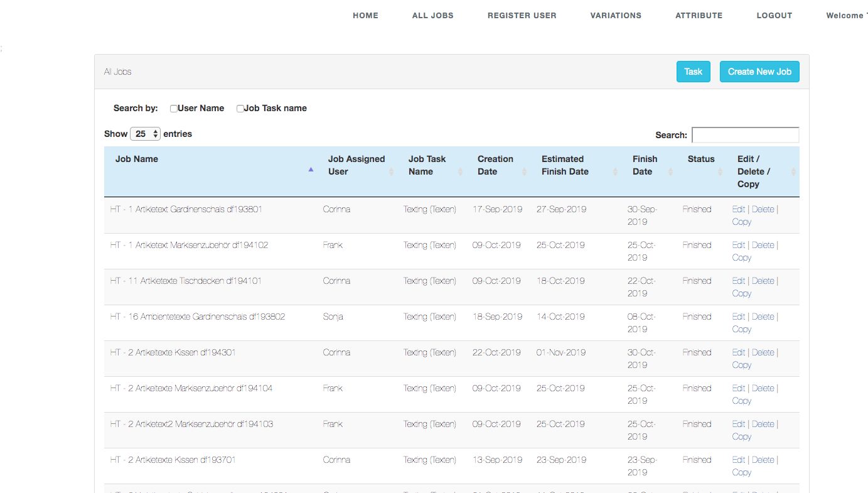Delete the Markisenzubehör df194102 job
The height and width of the screenshot is (493, 868).
coord(763,245)
